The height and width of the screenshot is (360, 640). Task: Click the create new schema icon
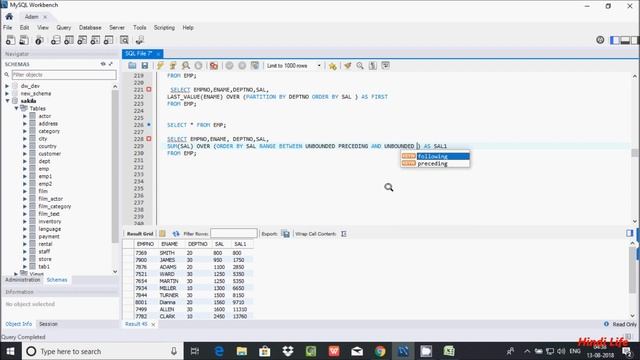tap(56, 40)
